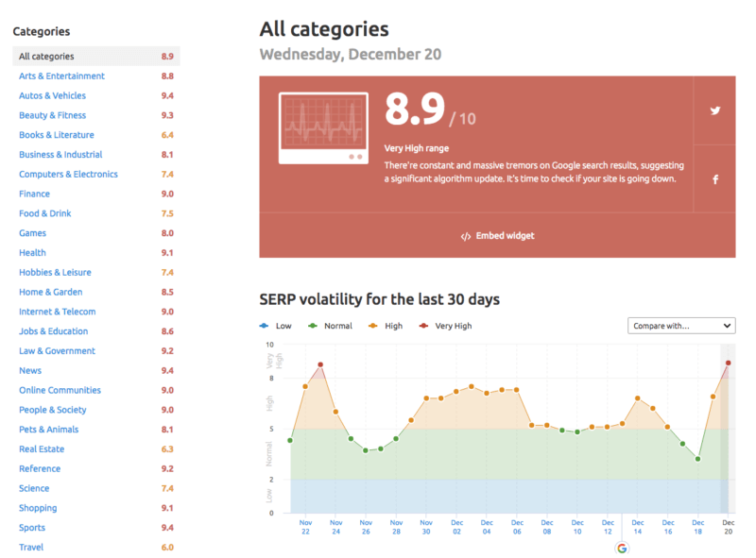Select Arts & Entertainment category
This screenshot has height=558, width=756.
tap(61, 76)
